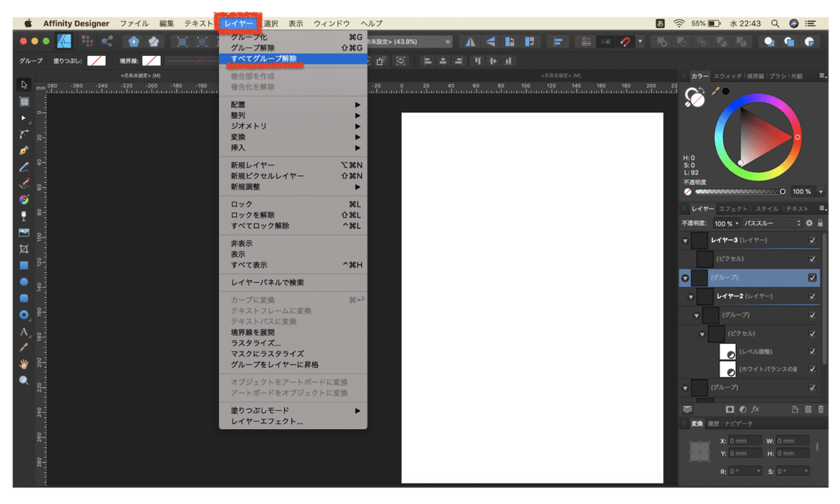Choose ラスタライズ... menu item
The image size is (840, 504).
pos(293,343)
